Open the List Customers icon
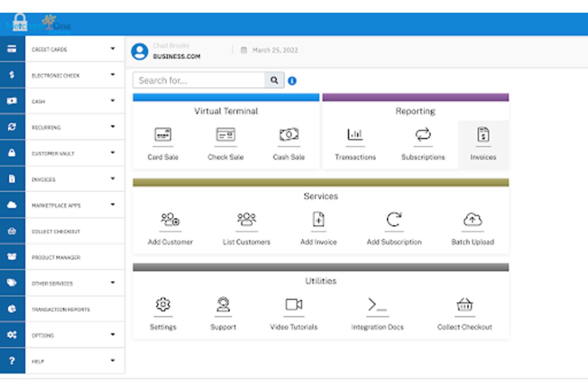Screen dimensions: 588x392 pos(247,228)
